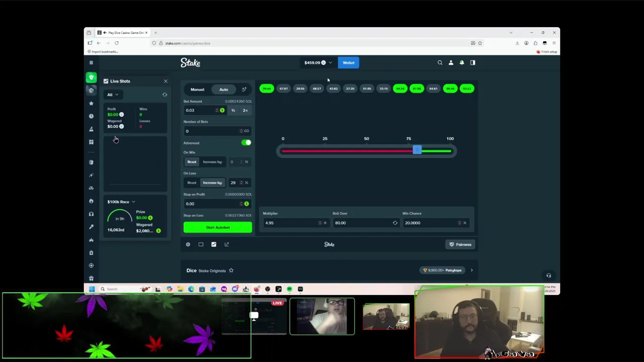Open the notifications bell icon

point(462,63)
